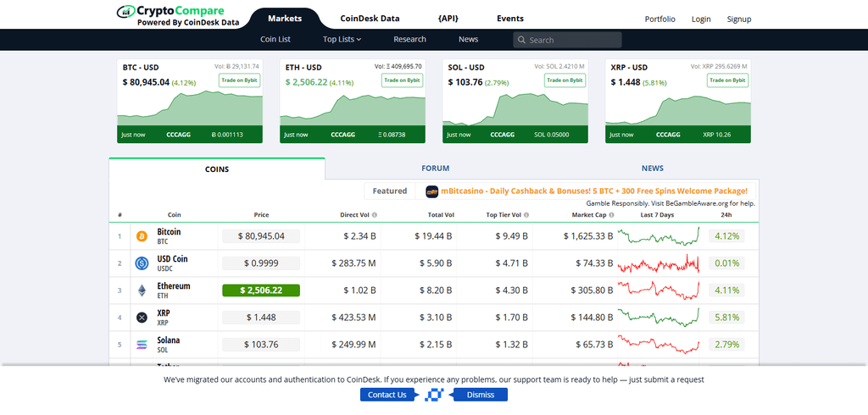868x415 pixels.
Task: Click the Login link
Action: (701, 19)
